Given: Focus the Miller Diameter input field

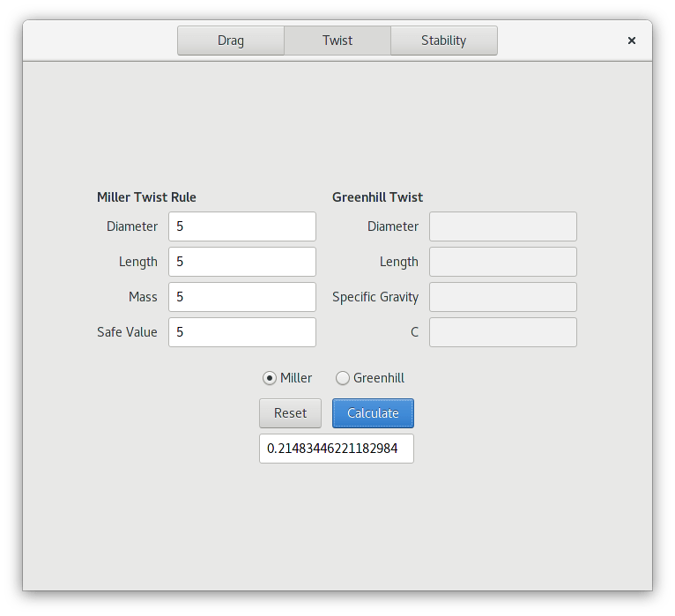Looking at the screenshot, I should point(242,226).
